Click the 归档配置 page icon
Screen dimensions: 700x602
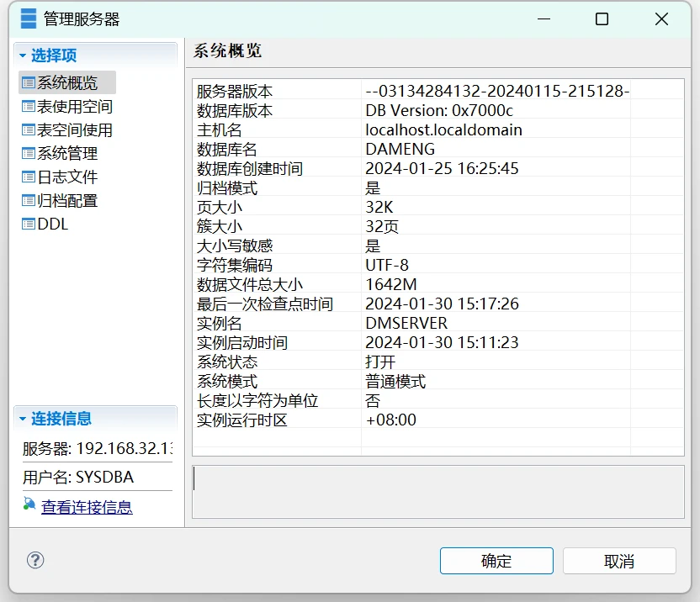coord(29,201)
